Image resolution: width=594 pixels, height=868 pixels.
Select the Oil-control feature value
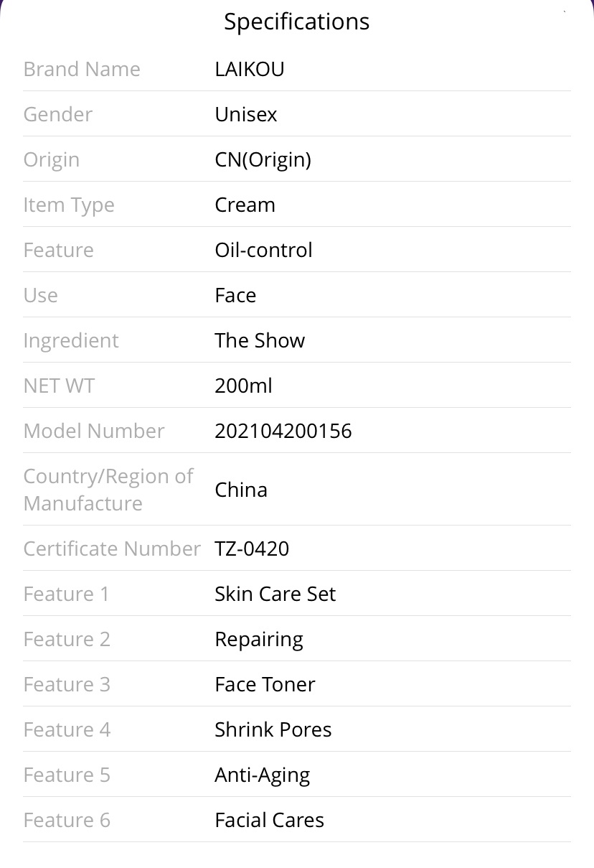[264, 250]
